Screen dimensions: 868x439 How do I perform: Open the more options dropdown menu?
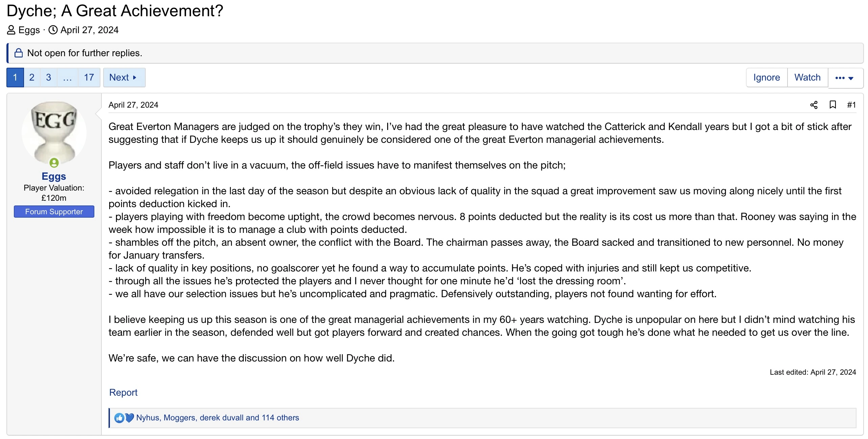pos(845,78)
